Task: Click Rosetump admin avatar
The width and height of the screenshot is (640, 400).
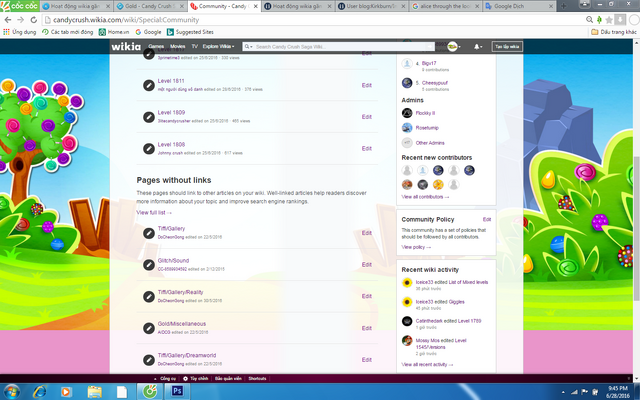Action: tap(407, 128)
